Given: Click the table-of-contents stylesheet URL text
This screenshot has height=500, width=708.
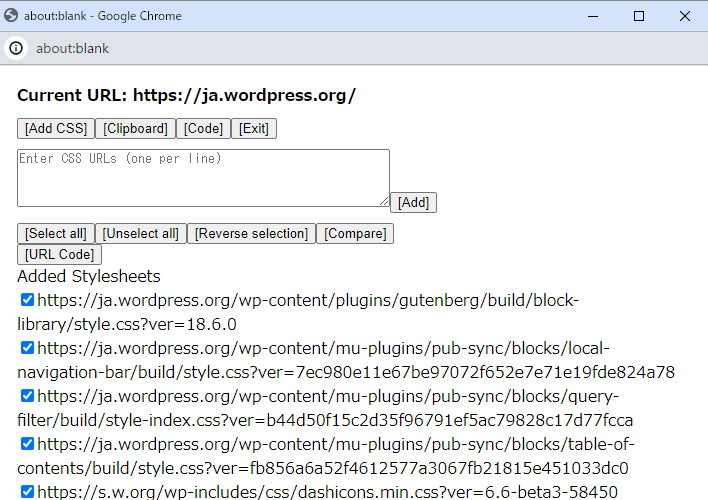Looking at the screenshot, I should coord(326,456).
